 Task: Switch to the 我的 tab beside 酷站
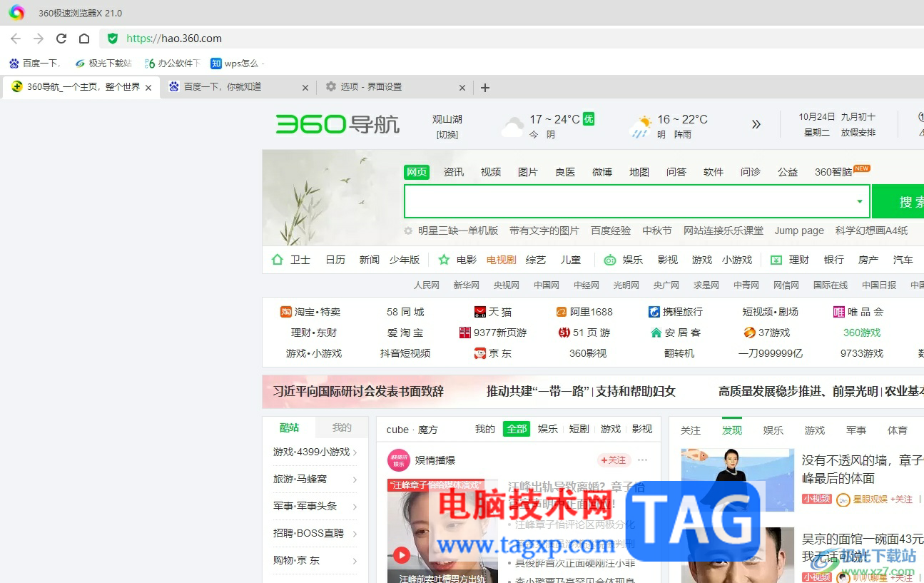[342, 428]
